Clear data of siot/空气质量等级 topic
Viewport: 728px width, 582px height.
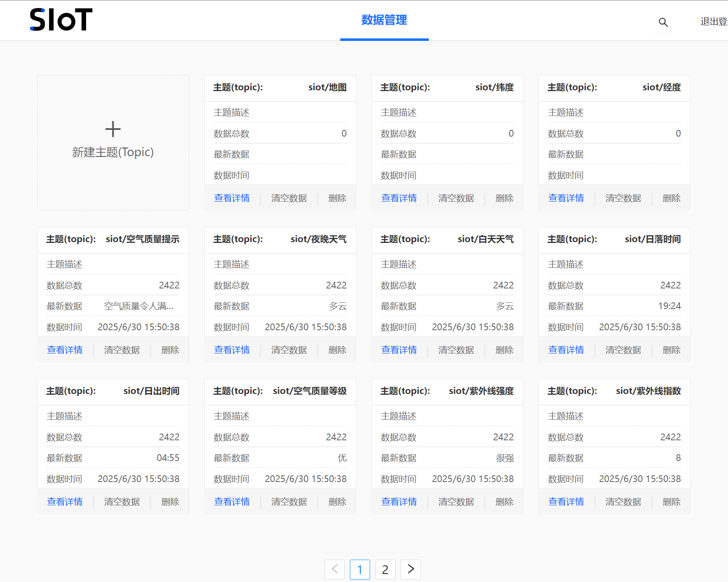click(289, 501)
